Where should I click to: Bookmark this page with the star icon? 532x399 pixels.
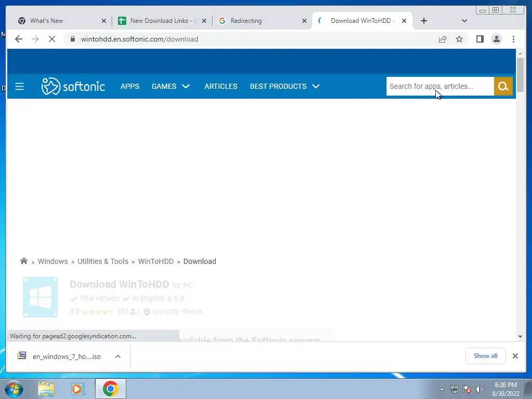[459, 39]
